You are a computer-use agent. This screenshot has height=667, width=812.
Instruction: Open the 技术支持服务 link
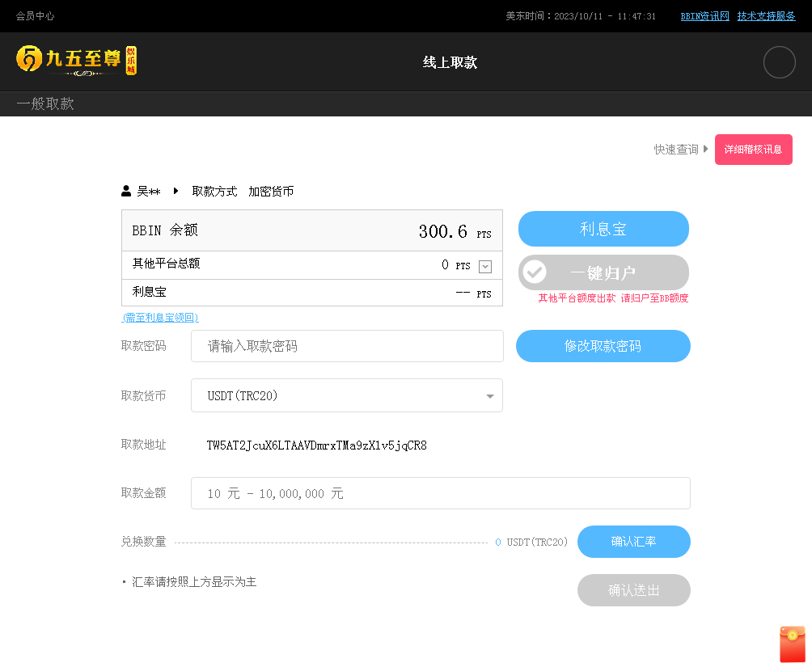[x=766, y=16]
